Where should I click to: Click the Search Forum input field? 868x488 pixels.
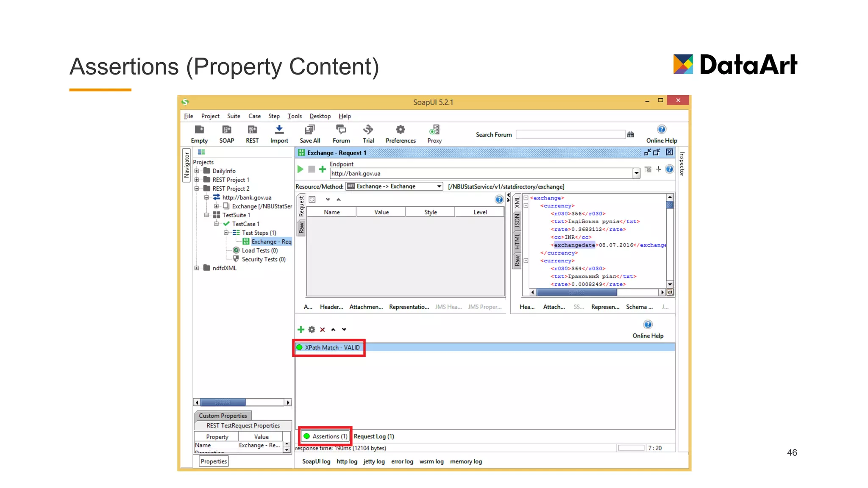click(570, 135)
